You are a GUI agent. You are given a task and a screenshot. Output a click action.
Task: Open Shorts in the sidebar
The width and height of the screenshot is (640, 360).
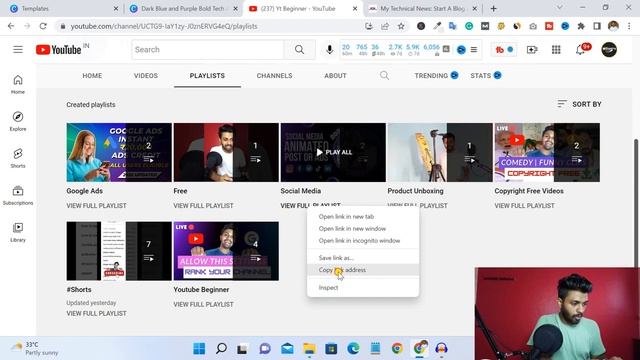[x=18, y=158]
